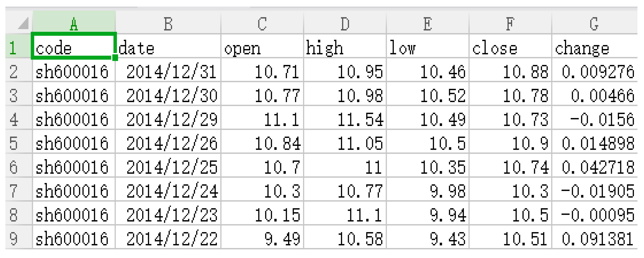Click column C header
Viewport: 644px width, 258px height.
(262, 23)
